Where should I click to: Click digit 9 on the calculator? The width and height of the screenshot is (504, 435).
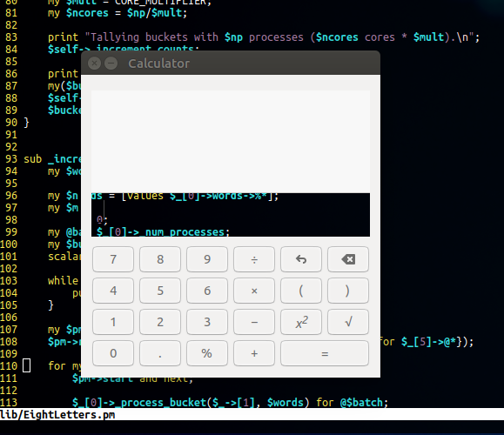(207, 259)
